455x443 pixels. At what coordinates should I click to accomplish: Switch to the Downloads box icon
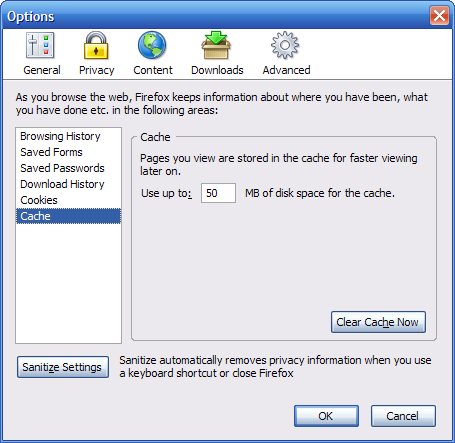click(216, 45)
